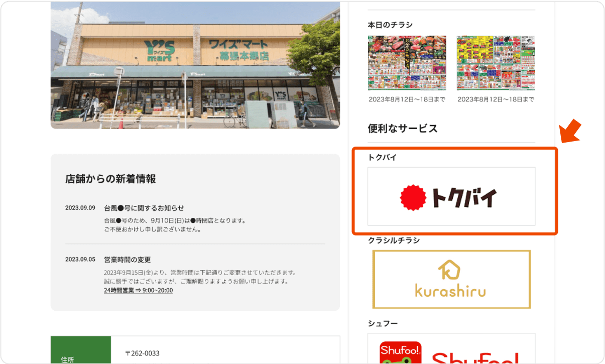Click typhoon notice line about 9月10日(日)
The width and height of the screenshot is (605, 364).
tap(174, 221)
